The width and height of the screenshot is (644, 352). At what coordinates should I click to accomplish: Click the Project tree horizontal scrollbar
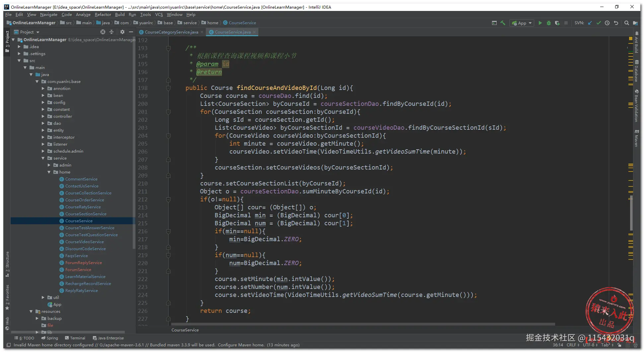[68, 332]
